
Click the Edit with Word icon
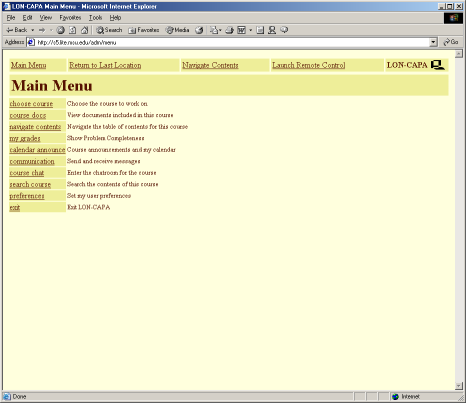coord(241,30)
